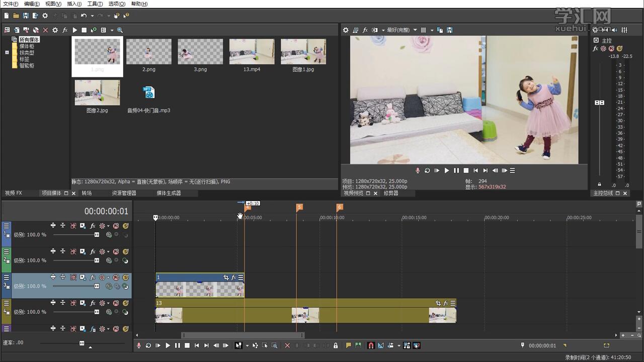Adjust track 4 level slider

97,312
